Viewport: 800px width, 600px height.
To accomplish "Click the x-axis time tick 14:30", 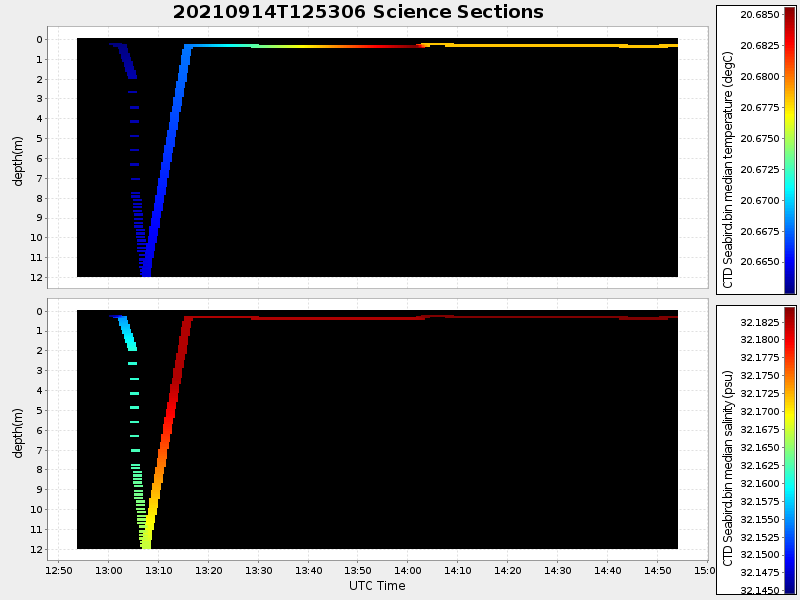I will click(x=558, y=570).
